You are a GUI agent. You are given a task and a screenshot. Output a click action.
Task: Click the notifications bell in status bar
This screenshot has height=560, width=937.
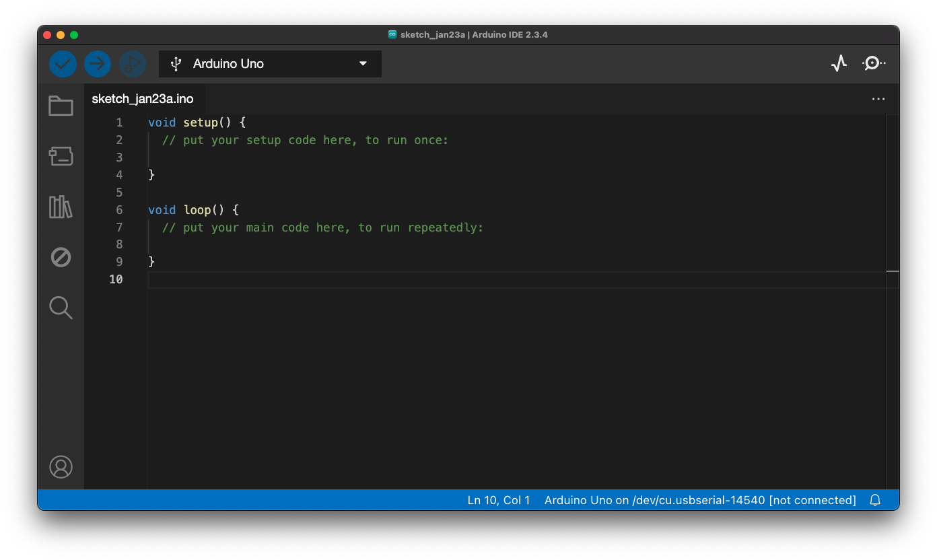click(875, 500)
